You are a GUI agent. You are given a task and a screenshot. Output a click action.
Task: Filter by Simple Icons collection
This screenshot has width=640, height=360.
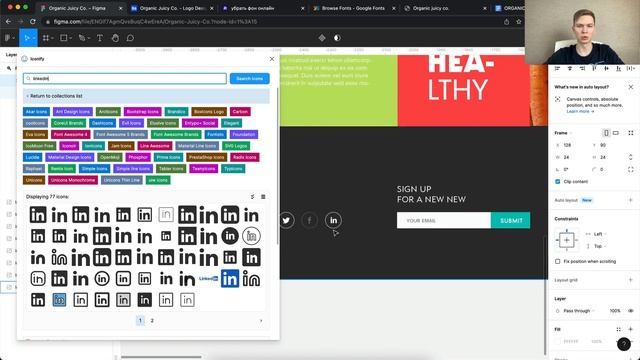click(94, 169)
